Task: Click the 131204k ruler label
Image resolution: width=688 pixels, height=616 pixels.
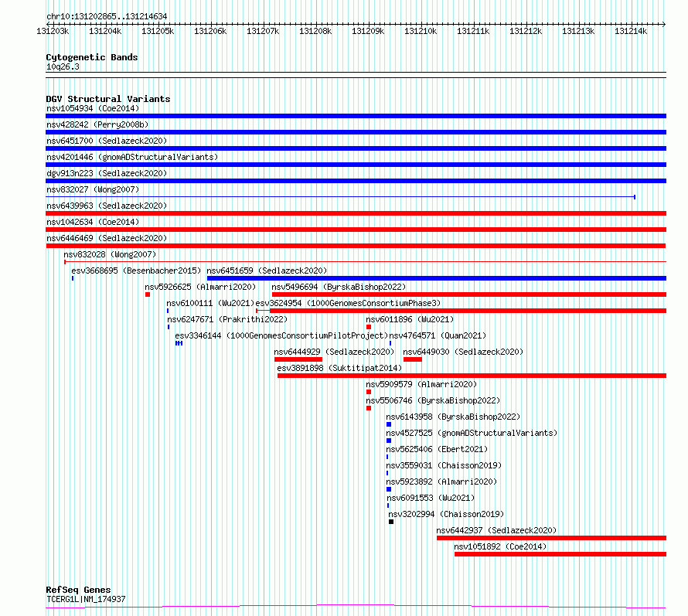Action: tap(105, 31)
